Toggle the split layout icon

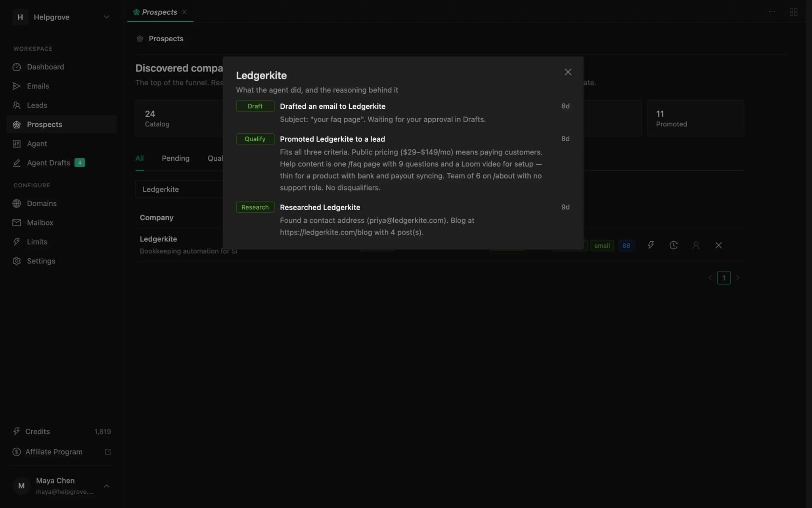point(793,12)
